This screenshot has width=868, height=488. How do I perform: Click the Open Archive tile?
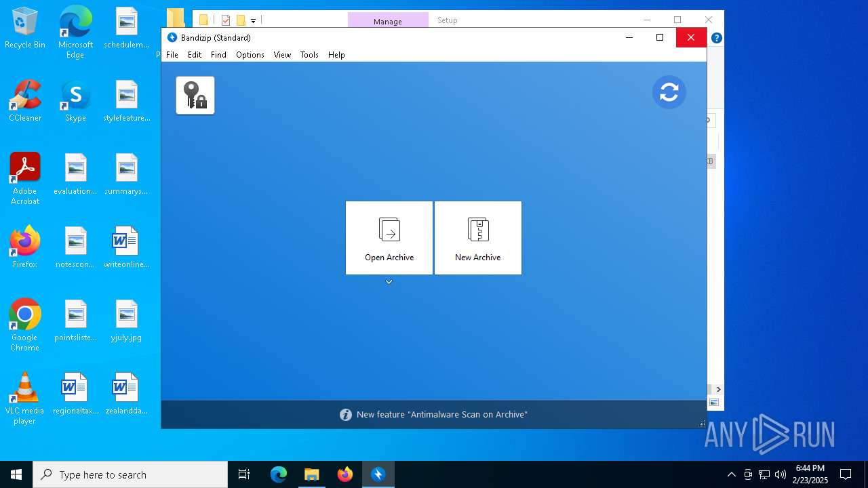(389, 238)
